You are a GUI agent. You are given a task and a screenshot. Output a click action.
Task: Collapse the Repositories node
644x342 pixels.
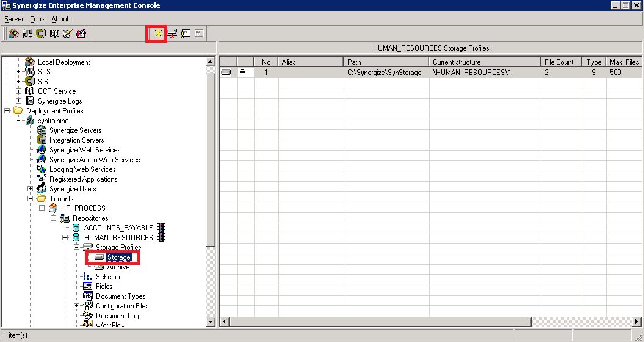tap(53, 218)
